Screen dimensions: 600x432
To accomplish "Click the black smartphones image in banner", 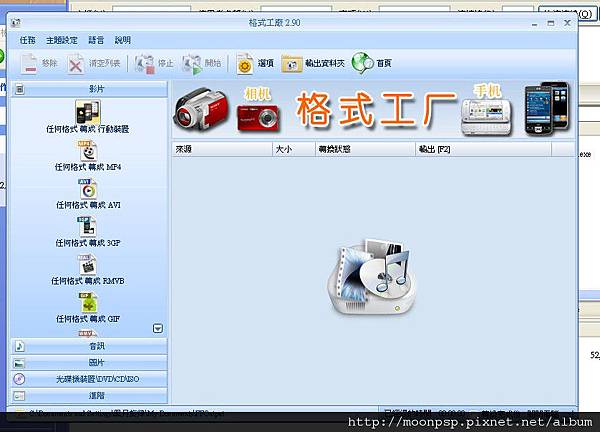I will (547, 108).
